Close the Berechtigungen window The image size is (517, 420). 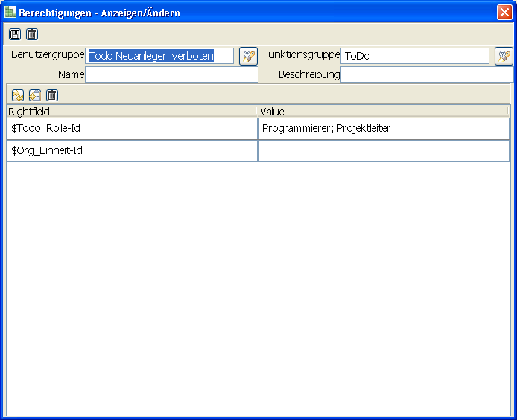point(504,13)
